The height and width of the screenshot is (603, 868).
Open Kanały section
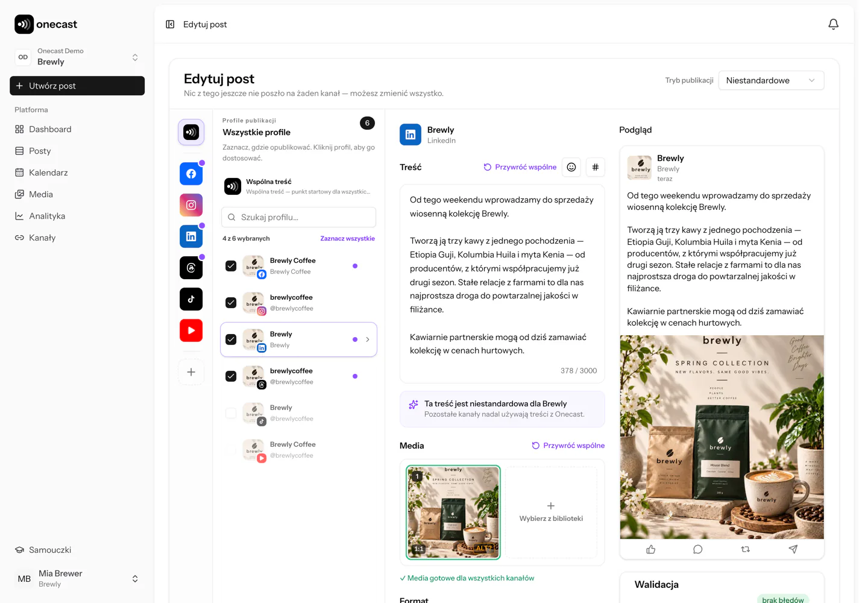pyautogui.click(x=77, y=238)
